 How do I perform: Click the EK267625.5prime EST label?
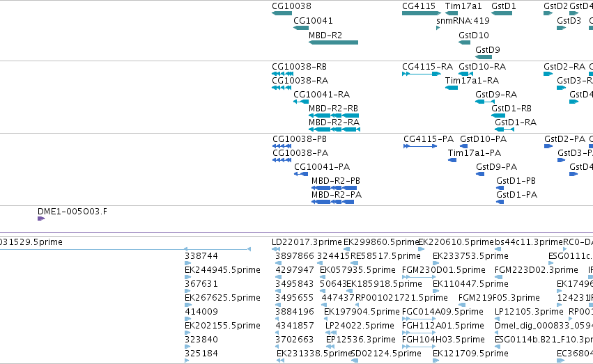222,299
